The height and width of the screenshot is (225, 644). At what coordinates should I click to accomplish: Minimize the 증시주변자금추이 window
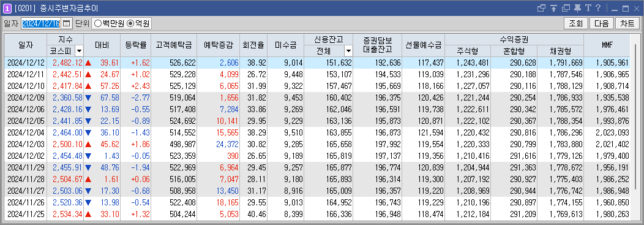[x=615, y=8]
